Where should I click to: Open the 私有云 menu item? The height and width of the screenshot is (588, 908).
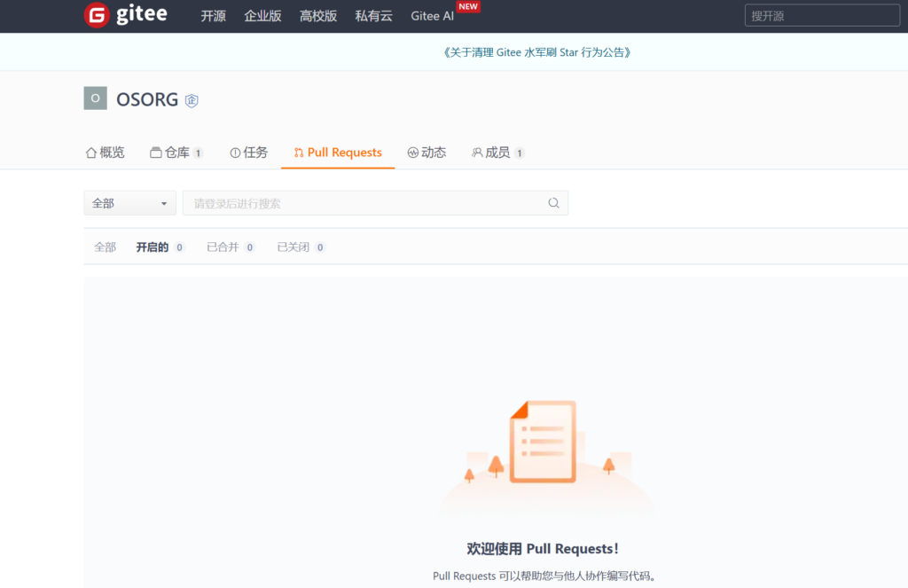(x=374, y=16)
